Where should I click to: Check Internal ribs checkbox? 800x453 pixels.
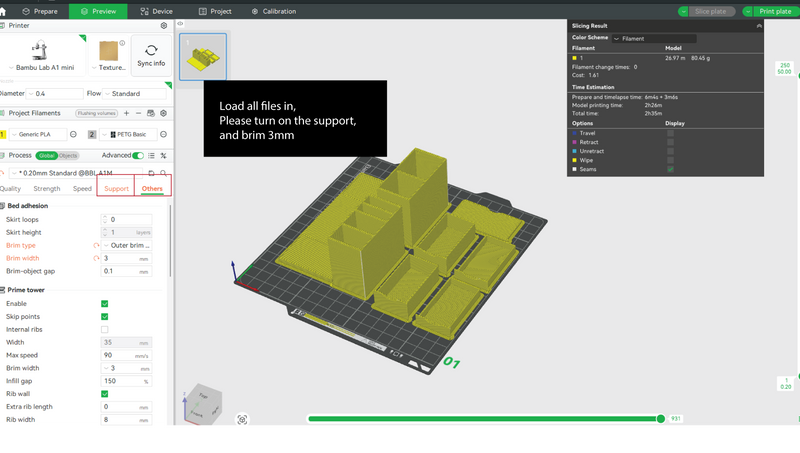(x=105, y=330)
